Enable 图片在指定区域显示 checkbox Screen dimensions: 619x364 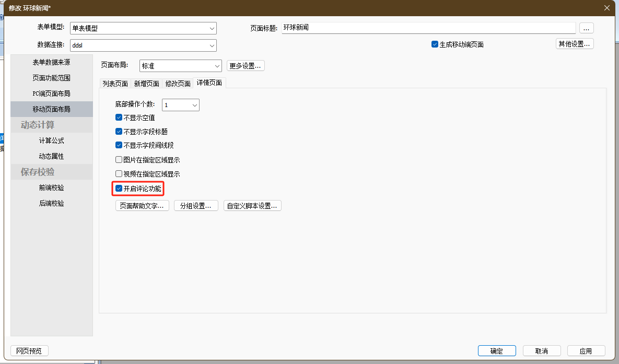119,160
